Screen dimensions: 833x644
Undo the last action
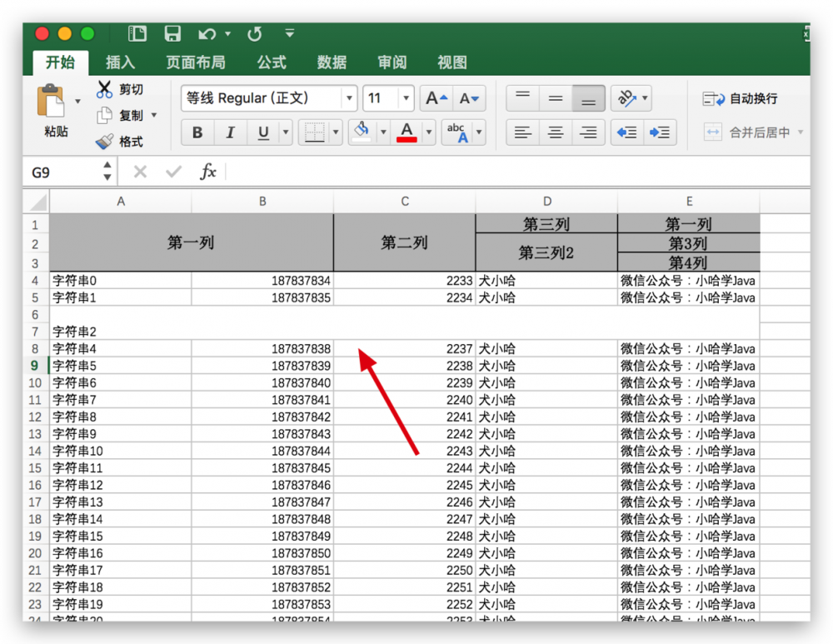(x=207, y=33)
